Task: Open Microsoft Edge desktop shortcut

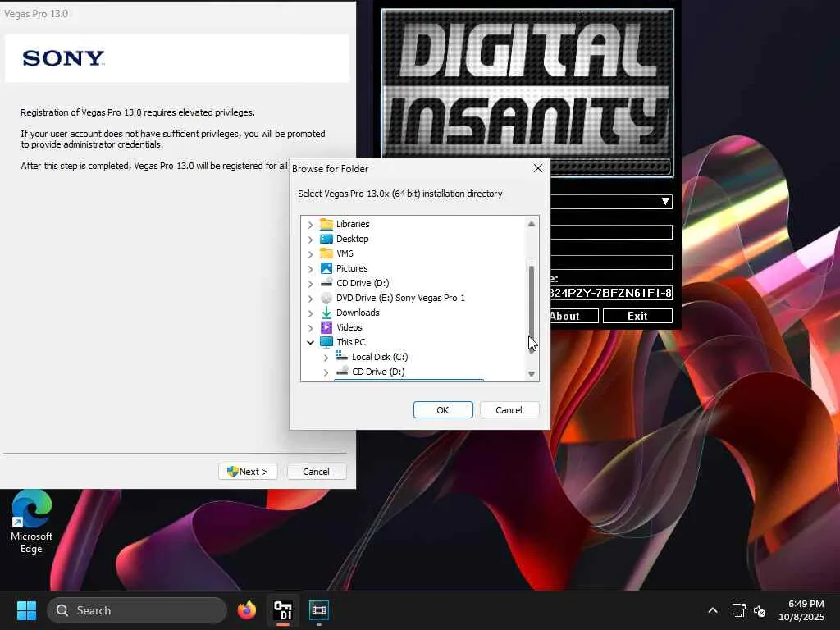Action: pyautogui.click(x=32, y=522)
